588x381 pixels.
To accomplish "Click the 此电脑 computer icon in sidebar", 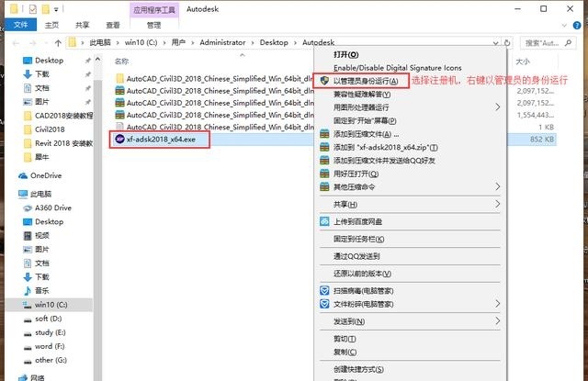I will [x=23, y=194].
